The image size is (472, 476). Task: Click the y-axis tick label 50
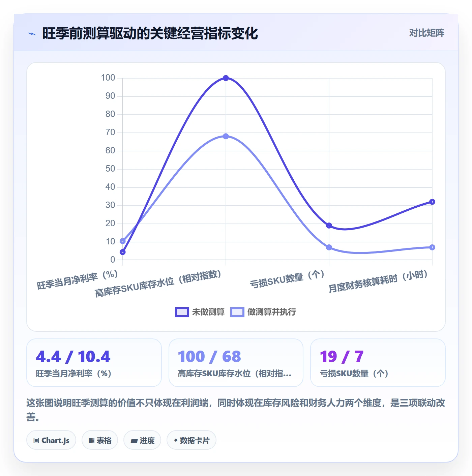[110, 169]
